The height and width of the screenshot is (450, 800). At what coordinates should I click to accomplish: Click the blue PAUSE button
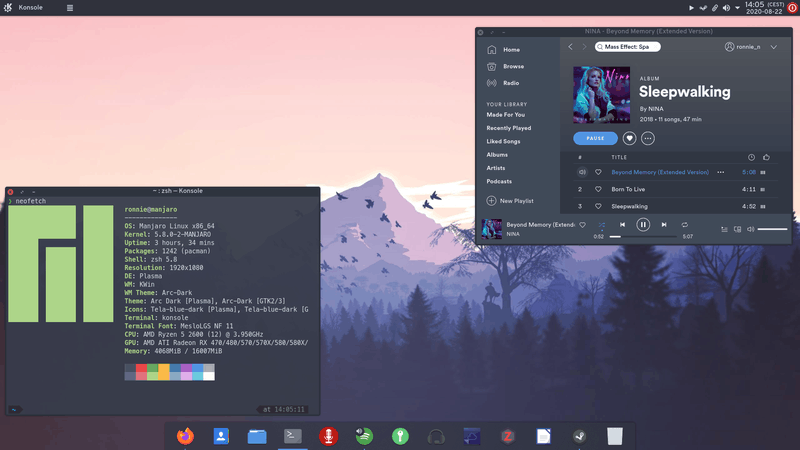tap(595, 138)
